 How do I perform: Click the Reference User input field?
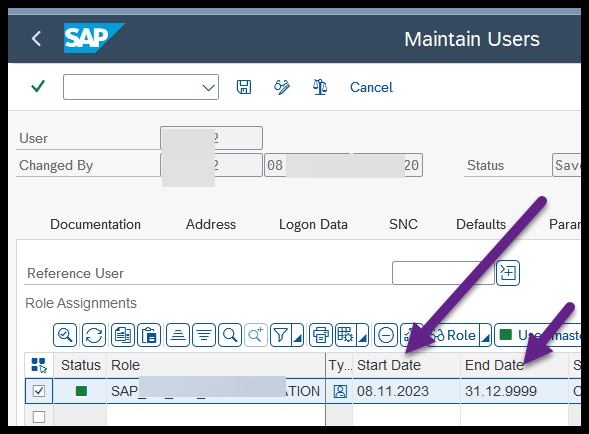coord(443,273)
